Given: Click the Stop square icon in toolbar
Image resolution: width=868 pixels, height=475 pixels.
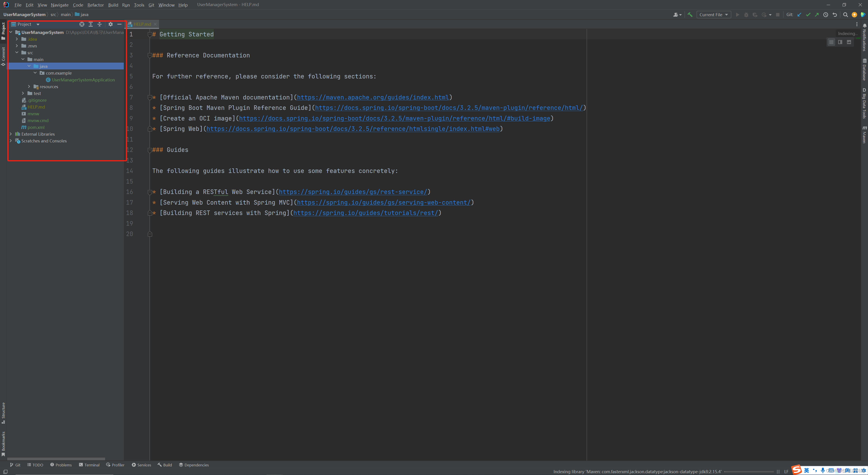Looking at the screenshot, I should coord(778,14).
